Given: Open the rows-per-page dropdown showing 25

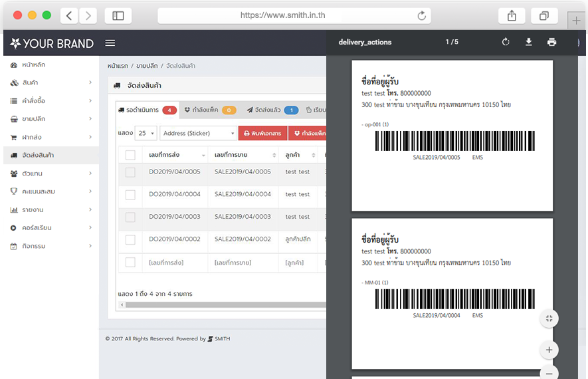Looking at the screenshot, I should click(146, 133).
